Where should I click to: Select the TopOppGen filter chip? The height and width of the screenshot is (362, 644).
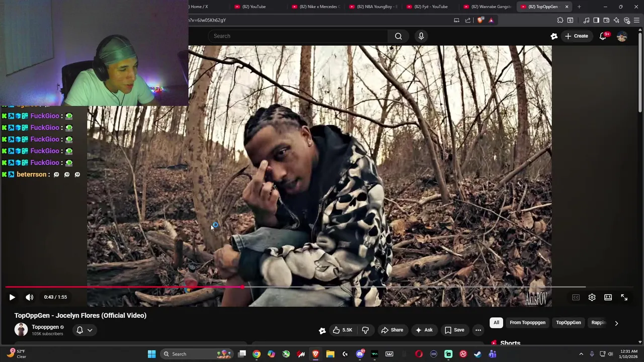point(569,323)
